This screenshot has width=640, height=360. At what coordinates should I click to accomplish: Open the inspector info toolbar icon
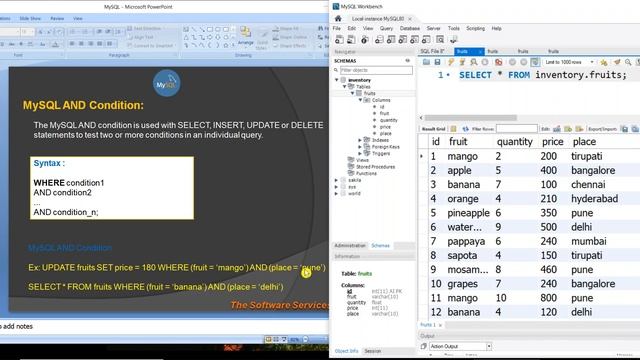click(x=365, y=40)
